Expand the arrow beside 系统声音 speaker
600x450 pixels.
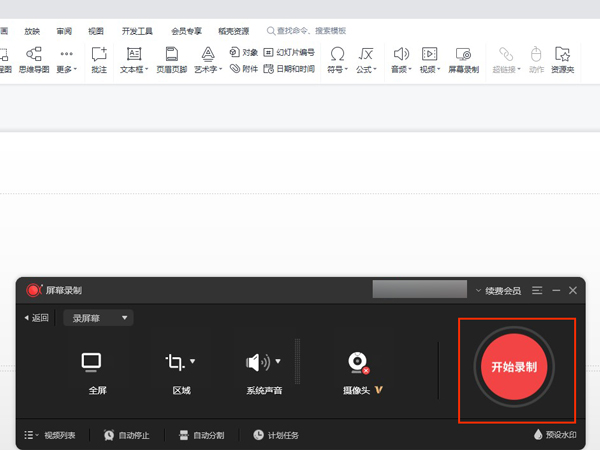279,361
